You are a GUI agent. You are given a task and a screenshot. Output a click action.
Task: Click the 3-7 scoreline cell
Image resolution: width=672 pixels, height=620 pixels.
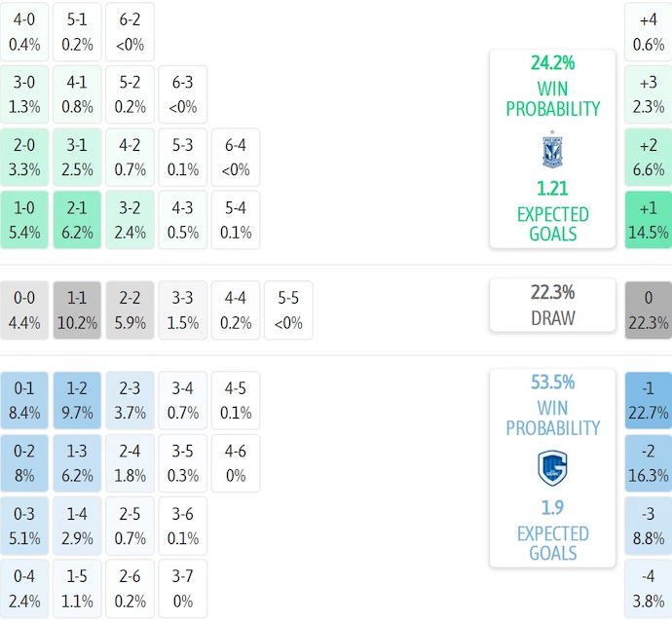click(182, 589)
